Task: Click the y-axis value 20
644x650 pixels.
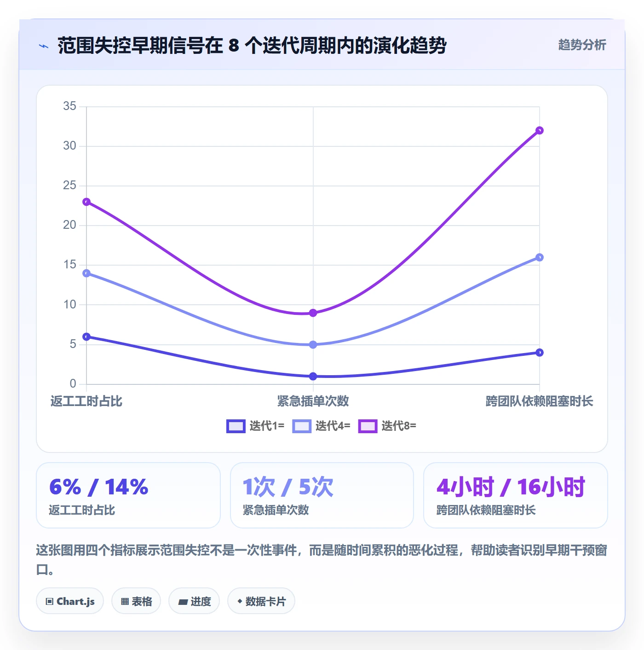Action: click(70, 225)
